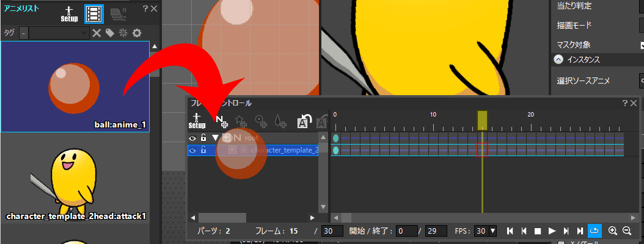Open tag settings via the gear icon

point(137,33)
